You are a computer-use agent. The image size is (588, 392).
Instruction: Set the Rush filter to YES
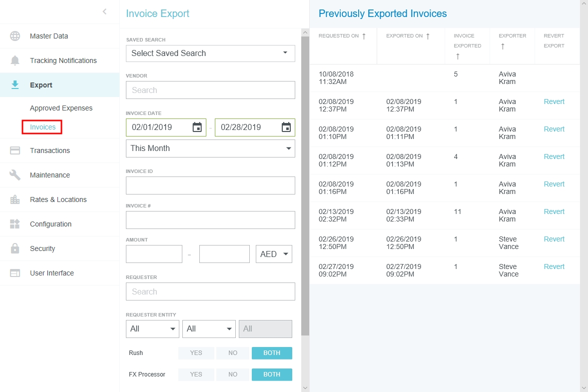point(196,353)
